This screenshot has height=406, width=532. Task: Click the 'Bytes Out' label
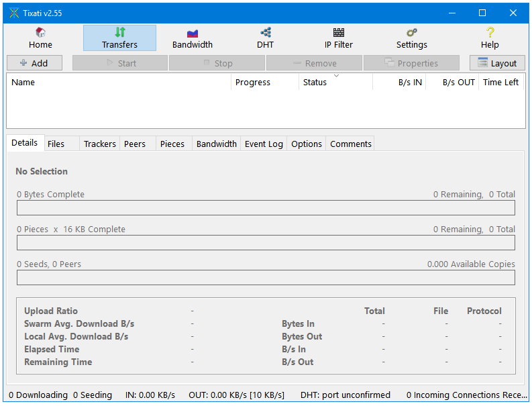[x=302, y=336]
